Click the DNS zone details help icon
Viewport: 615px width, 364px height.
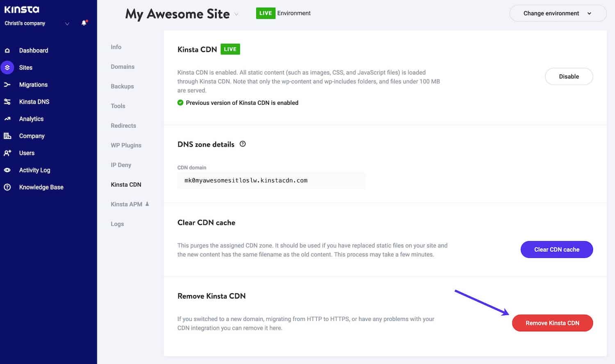243,144
